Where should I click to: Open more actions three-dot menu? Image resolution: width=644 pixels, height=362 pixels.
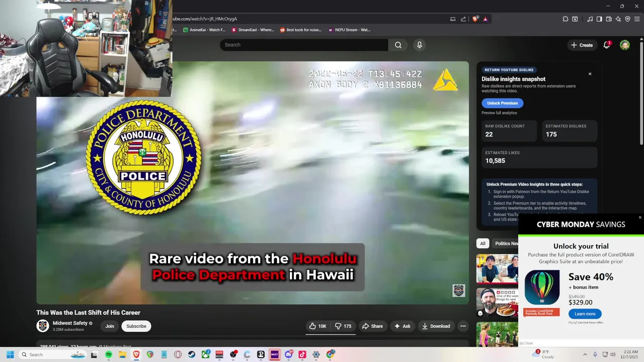[463, 326]
